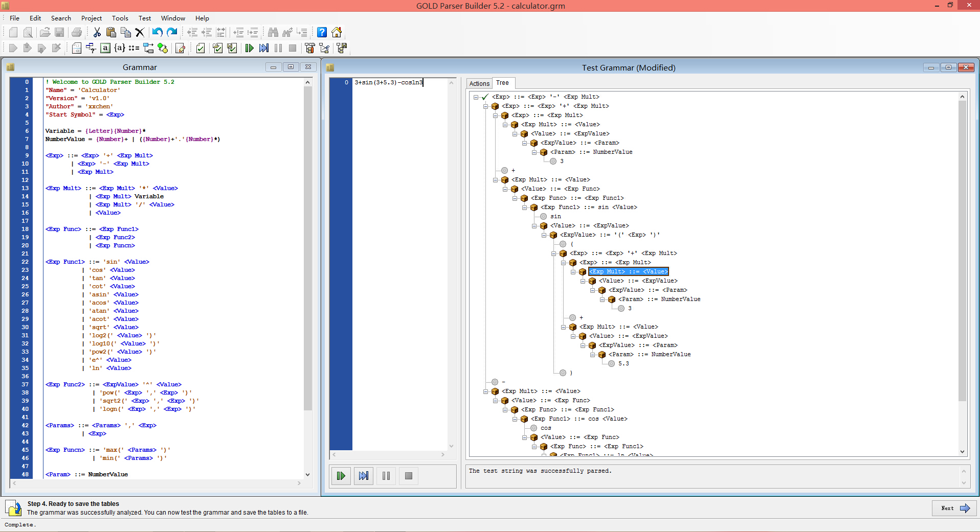Open symbol table question-mark icon
The image size is (980, 532).
(x=91, y=48)
